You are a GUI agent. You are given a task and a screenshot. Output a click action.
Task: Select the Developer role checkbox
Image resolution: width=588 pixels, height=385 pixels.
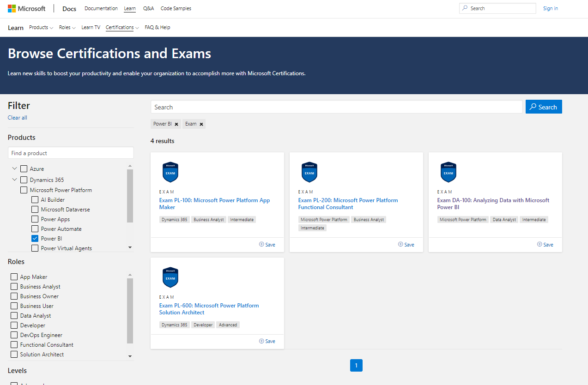click(14, 325)
